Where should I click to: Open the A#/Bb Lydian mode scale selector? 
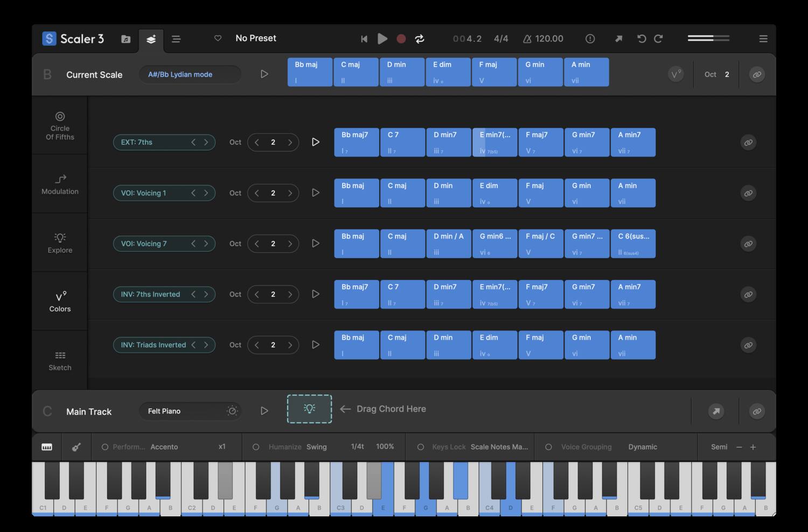click(x=190, y=74)
